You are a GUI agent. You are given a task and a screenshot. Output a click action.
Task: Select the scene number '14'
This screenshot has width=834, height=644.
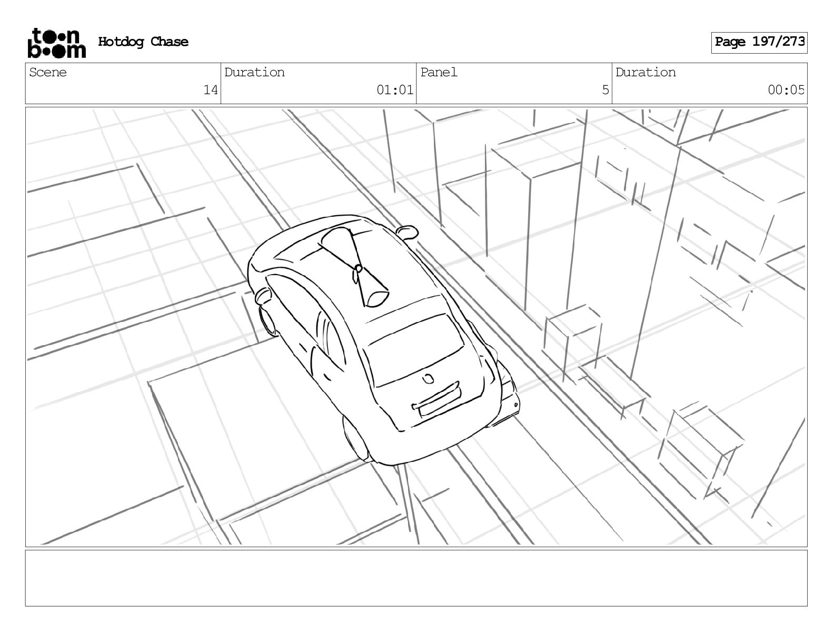pos(211,90)
